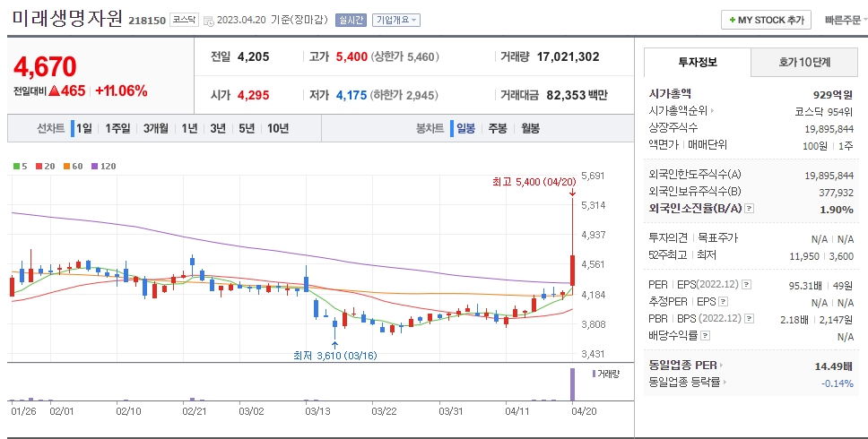Add stock via MY STOCK 추가 button

(x=766, y=20)
